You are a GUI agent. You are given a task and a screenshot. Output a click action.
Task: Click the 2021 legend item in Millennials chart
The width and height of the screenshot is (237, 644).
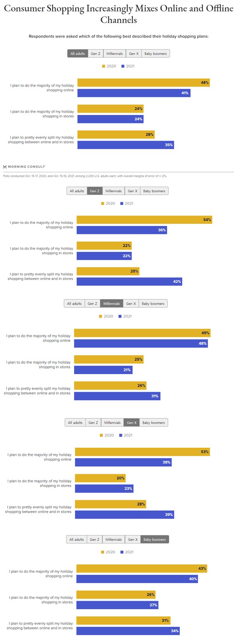125,316
